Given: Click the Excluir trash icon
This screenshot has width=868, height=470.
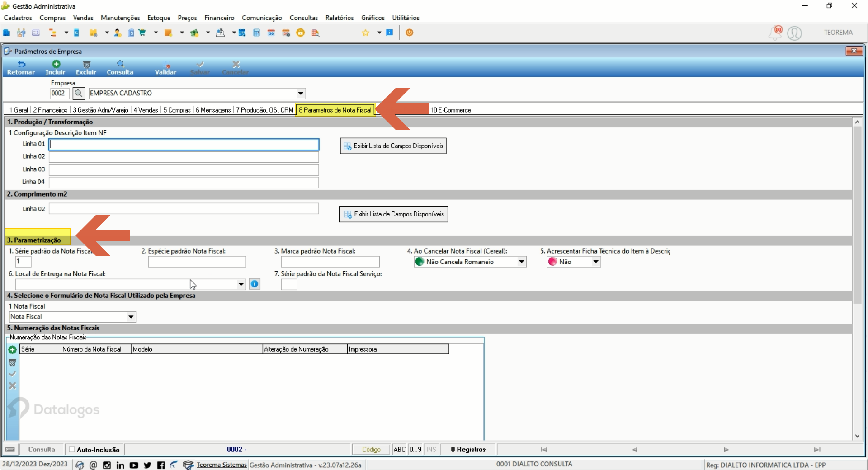Looking at the screenshot, I should click(86, 64).
